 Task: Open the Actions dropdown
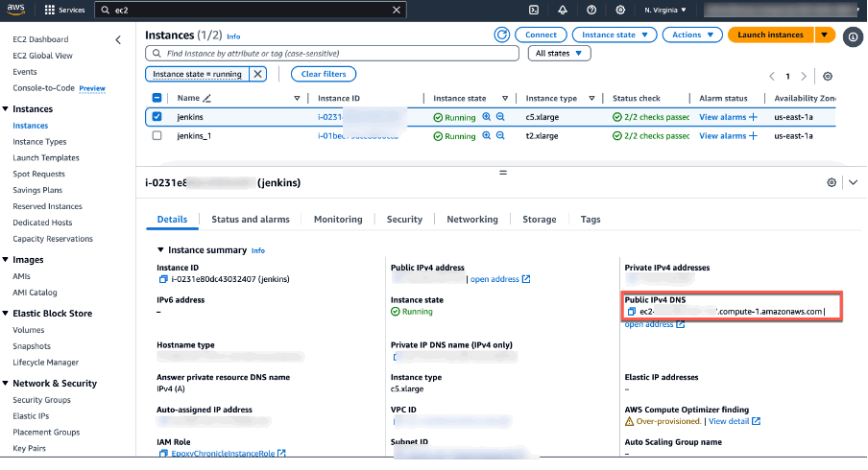click(692, 35)
